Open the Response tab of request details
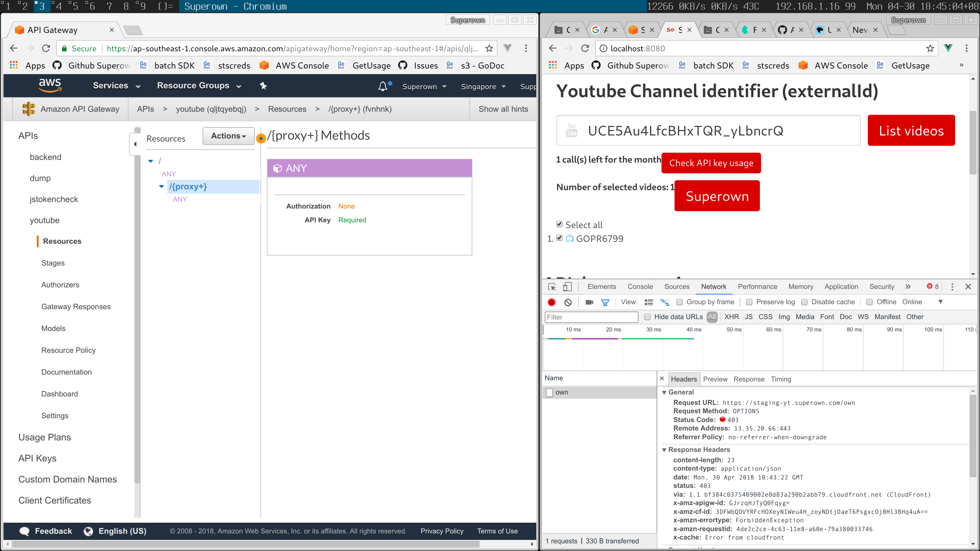Viewport: 980px width, 551px height. 749,379
